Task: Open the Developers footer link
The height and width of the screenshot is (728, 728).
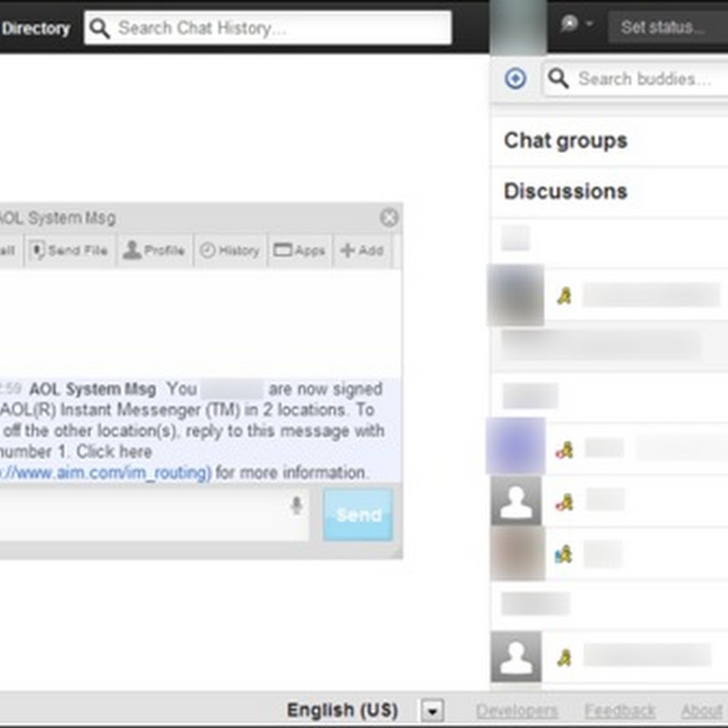Action: (517, 711)
